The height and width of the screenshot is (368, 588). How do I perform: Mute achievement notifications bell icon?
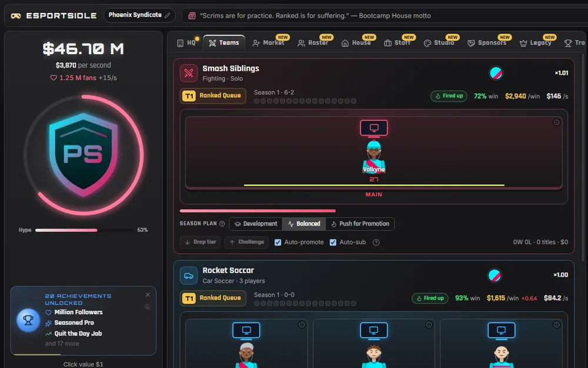148,307
